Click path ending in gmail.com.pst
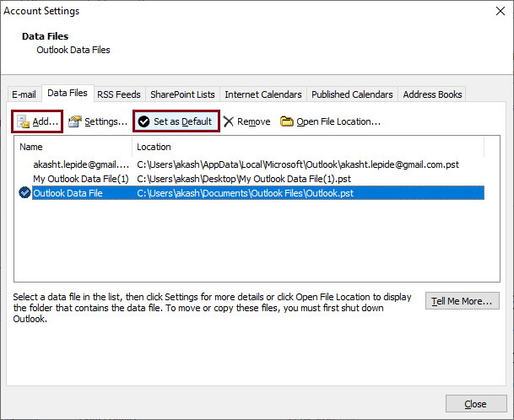This screenshot has width=514, height=420. pyautogui.click(x=298, y=164)
